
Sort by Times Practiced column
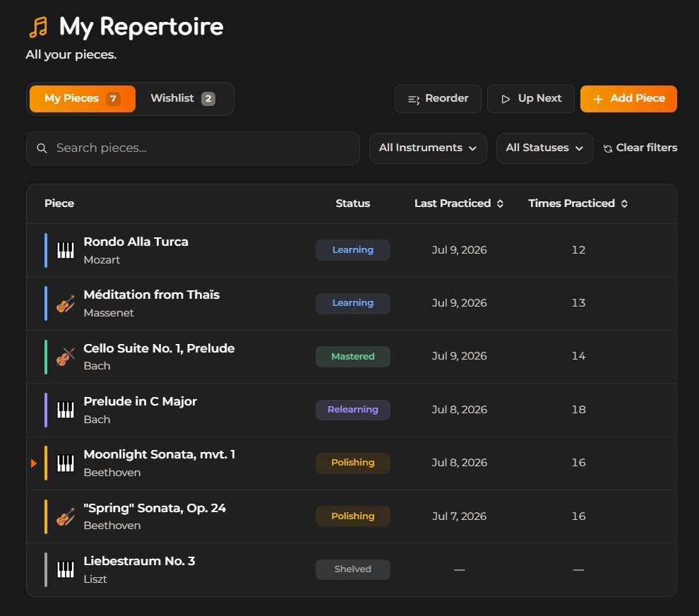[x=578, y=203]
